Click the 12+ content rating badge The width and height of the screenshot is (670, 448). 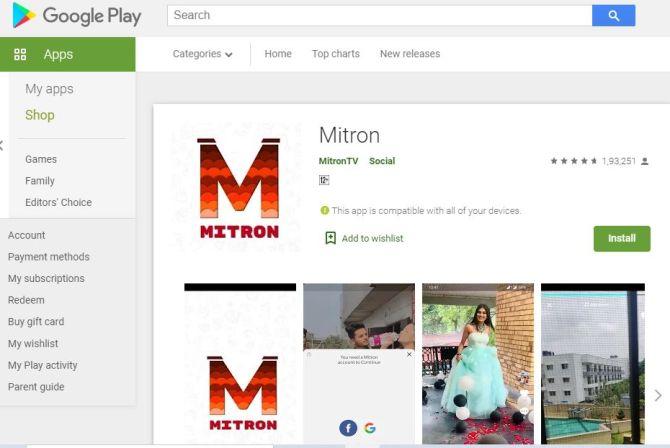[324, 180]
